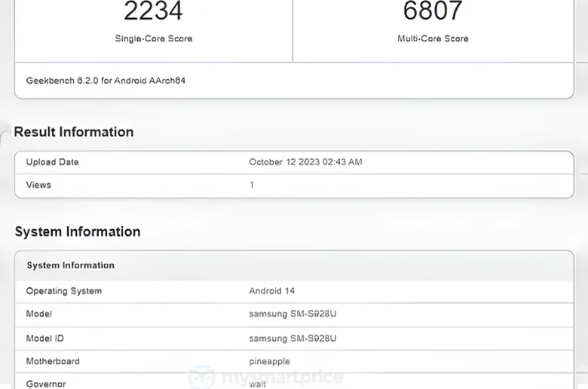
Task: Select the multi-core score value 6807
Action: (x=433, y=11)
